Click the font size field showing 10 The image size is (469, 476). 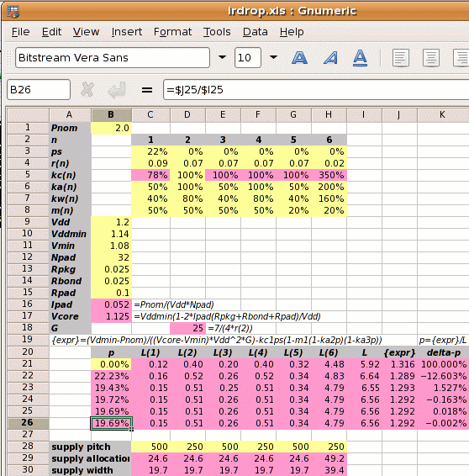[x=248, y=58]
